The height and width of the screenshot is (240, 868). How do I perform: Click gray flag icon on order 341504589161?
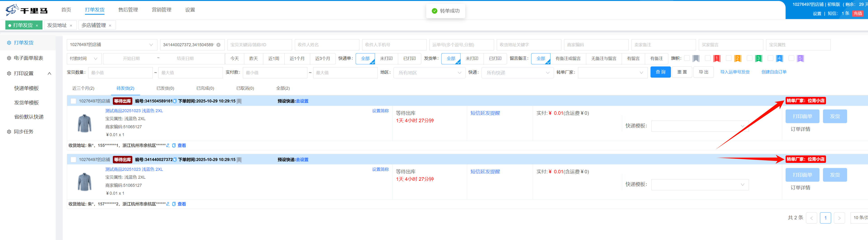[x=239, y=101]
